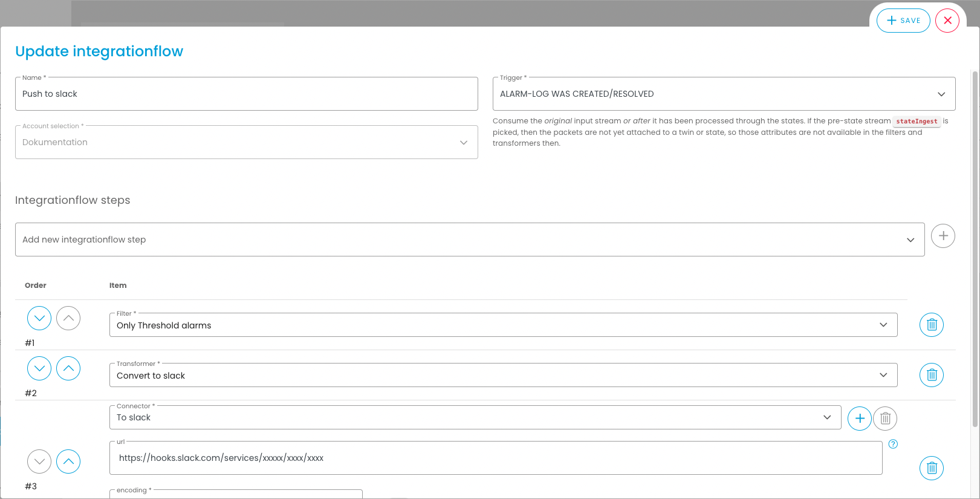Move step #2 down with arrow
This screenshot has height=499, width=980.
39,368
